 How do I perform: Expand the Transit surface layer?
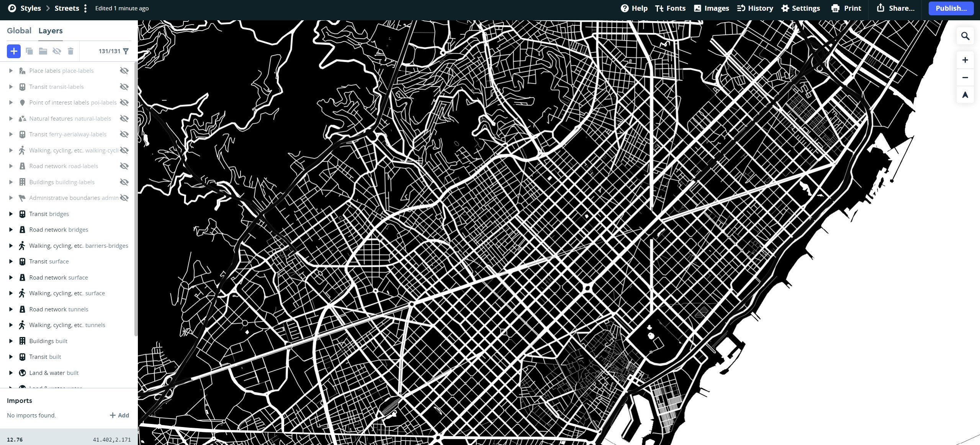pyautogui.click(x=10, y=261)
